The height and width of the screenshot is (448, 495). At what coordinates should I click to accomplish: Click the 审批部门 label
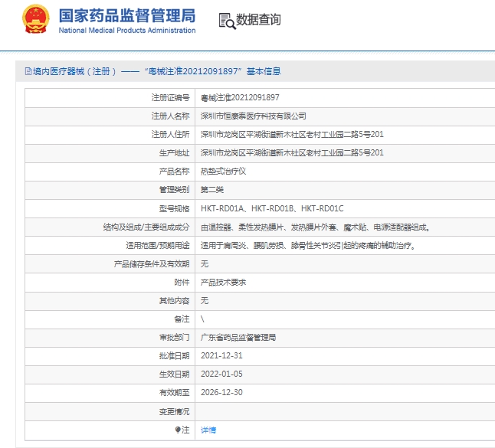[x=174, y=338]
